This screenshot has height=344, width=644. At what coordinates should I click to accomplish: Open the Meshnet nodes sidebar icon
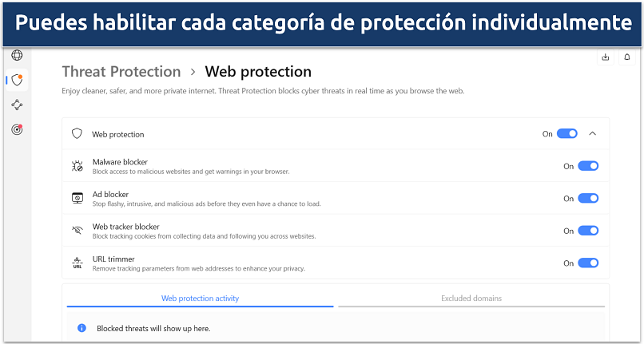pos(17,105)
